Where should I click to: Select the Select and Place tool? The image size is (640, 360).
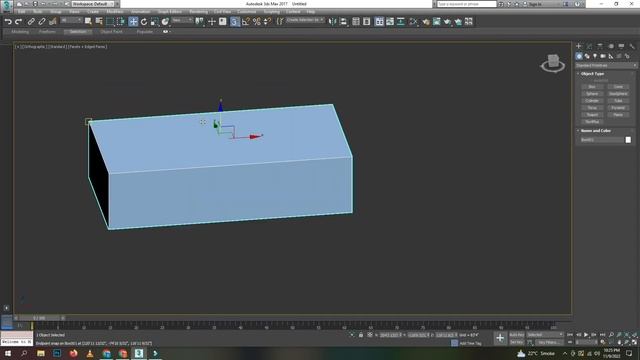(x=165, y=22)
